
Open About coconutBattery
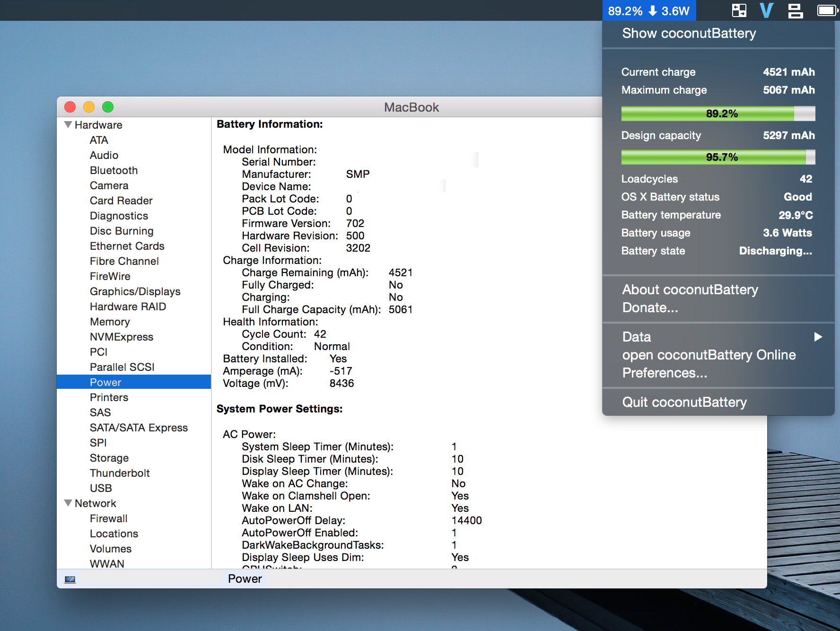pyautogui.click(x=690, y=289)
